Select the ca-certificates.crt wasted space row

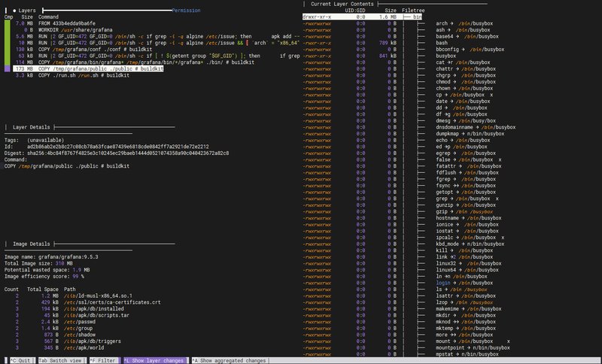105,302
